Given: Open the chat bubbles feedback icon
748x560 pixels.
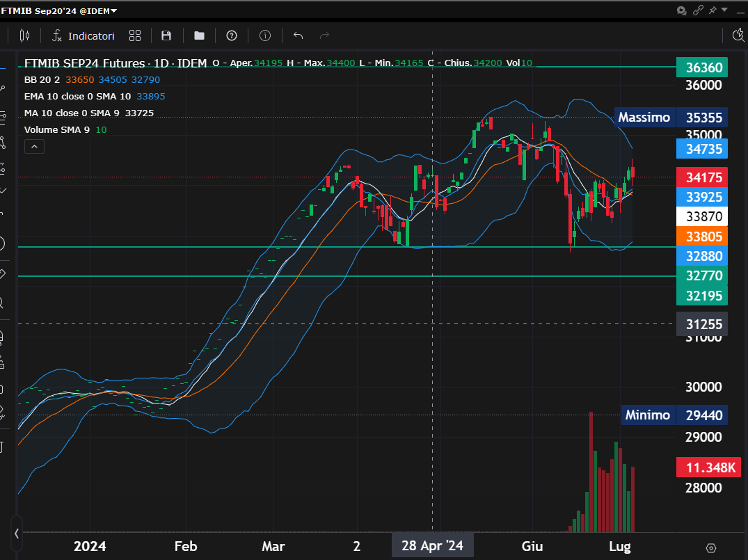Looking at the screenshot, I should 683,10.
